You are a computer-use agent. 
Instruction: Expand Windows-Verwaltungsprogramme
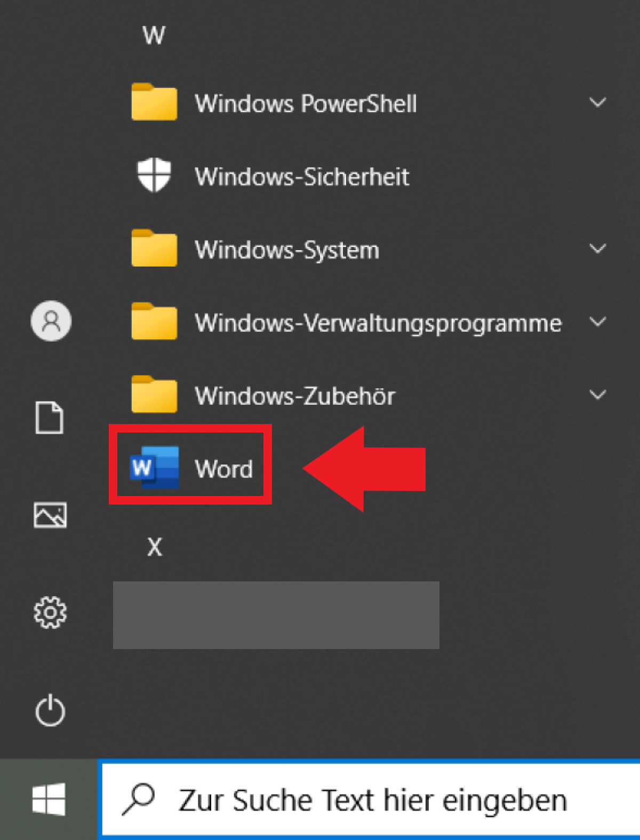click(x=598, y=322)
